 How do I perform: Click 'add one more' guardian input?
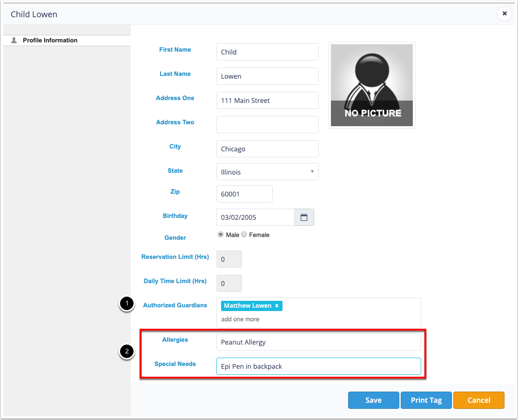240,319
